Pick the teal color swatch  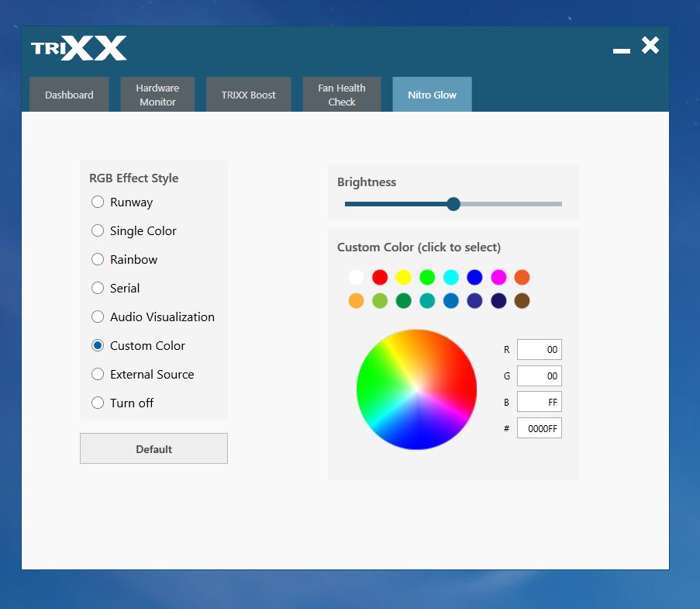[427, 301]
